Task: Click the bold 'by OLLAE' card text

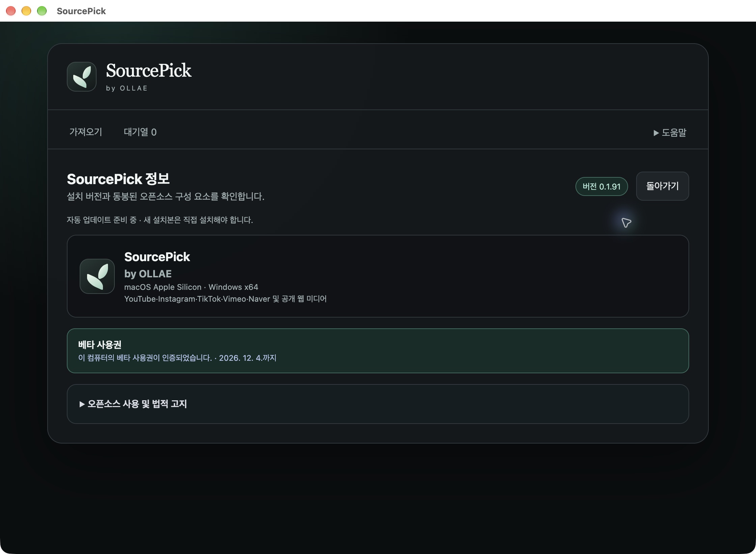Action: pyautogui.click(x=148, y=274)
